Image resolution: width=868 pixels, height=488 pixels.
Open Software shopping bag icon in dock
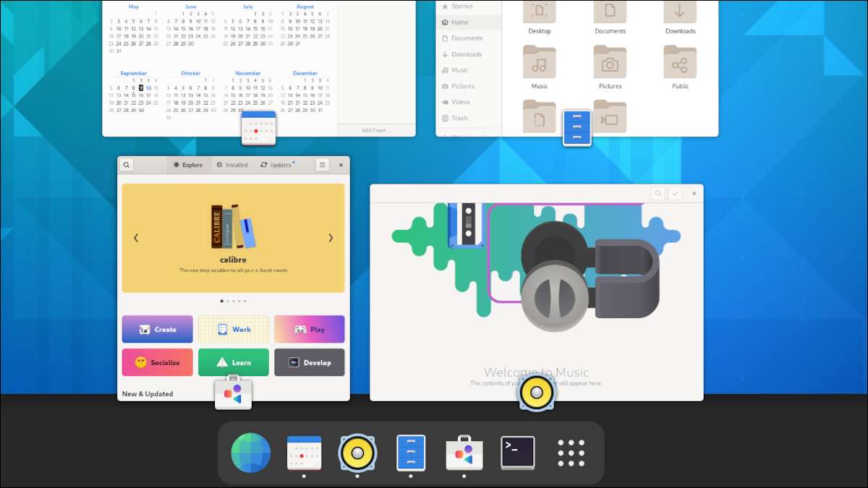[464, 453]
